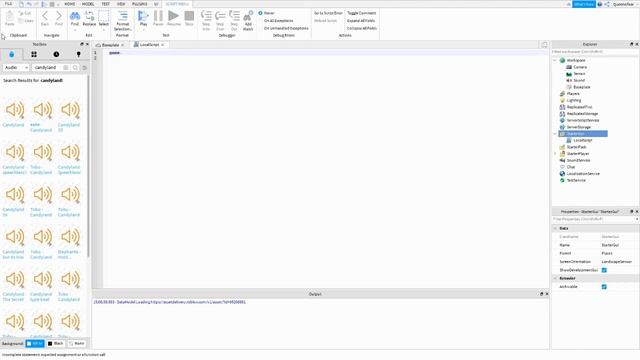Click the Replace tool in Edit group
Screen dimensions: 640x360
[x=89, y=18]
